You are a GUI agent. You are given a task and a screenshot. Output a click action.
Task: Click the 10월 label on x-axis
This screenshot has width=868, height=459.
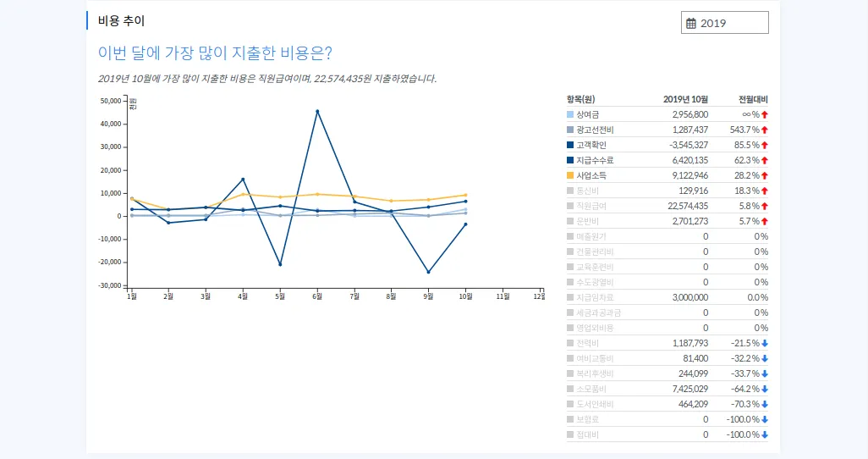tap(465, 296)
